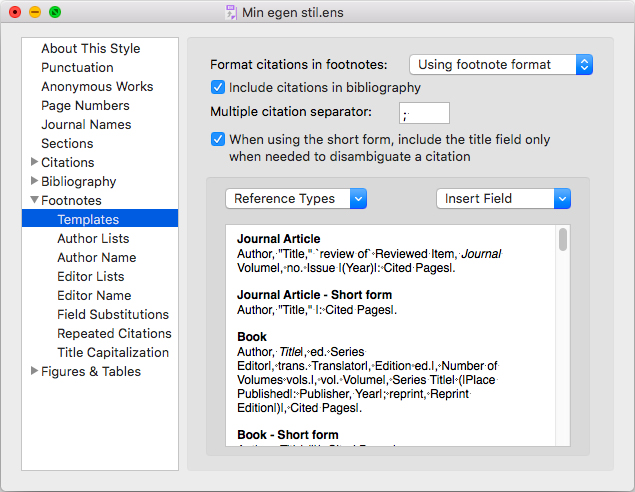Toggle short form title field disambiguation checkbox

click(x=217, y=139)
